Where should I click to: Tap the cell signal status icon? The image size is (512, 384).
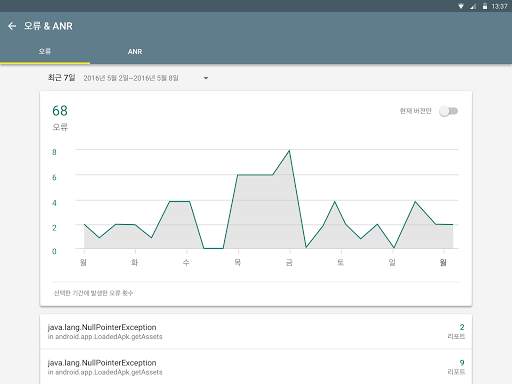pyautogui.click(x=473, y=6)
